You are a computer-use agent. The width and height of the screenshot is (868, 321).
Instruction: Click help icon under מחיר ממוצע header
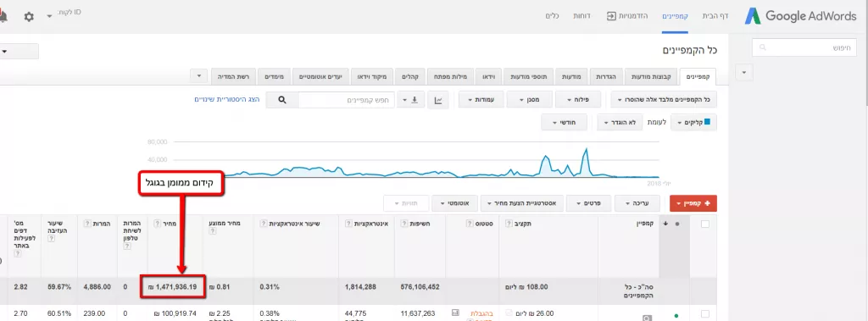[212, 232]
